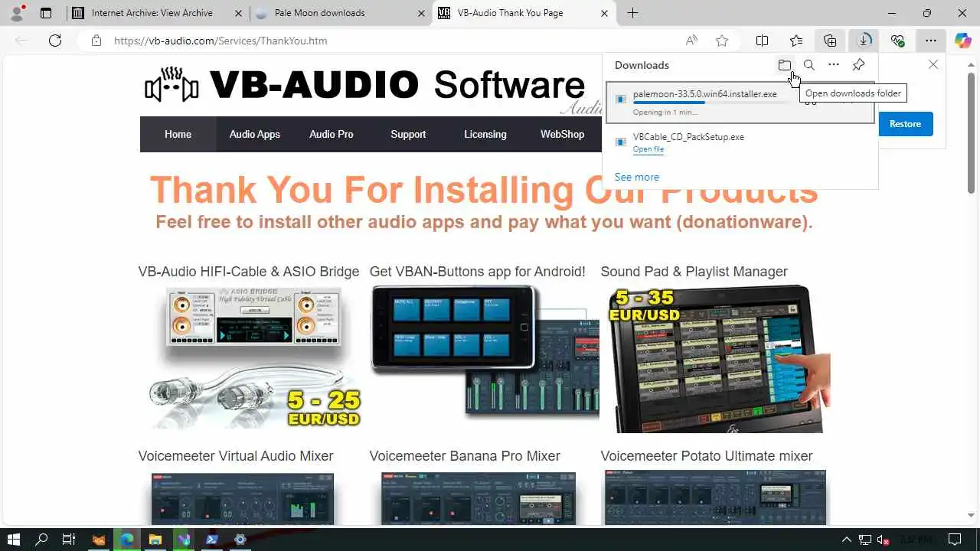
Task: Open the Support menu item
Action: [x=408, y=134]
